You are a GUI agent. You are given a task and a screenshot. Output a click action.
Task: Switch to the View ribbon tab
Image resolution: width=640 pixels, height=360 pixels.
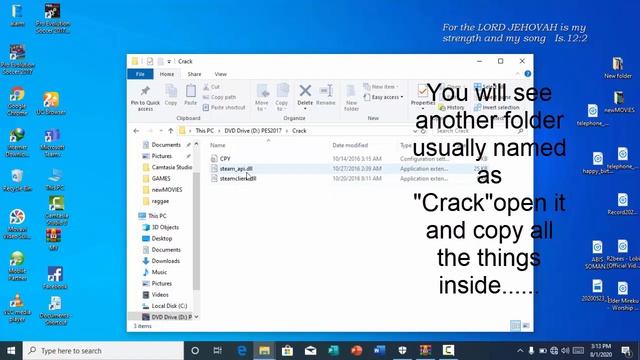(220, 74)
